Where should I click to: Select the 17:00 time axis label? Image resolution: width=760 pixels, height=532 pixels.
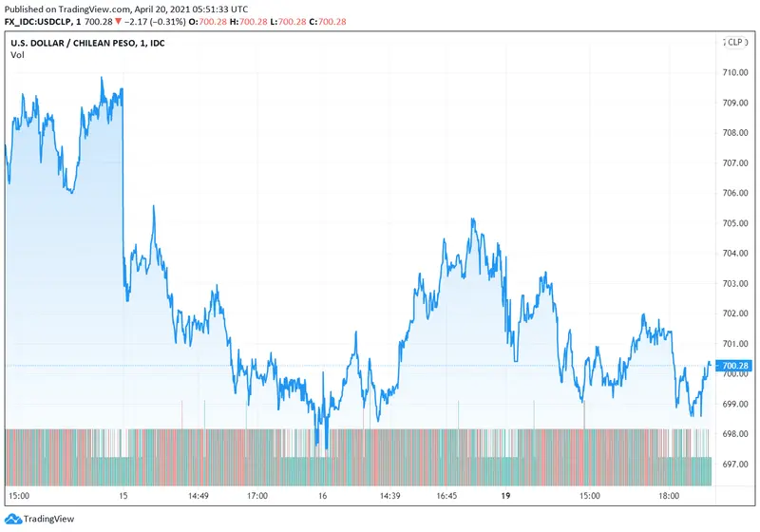coord(257,495)
